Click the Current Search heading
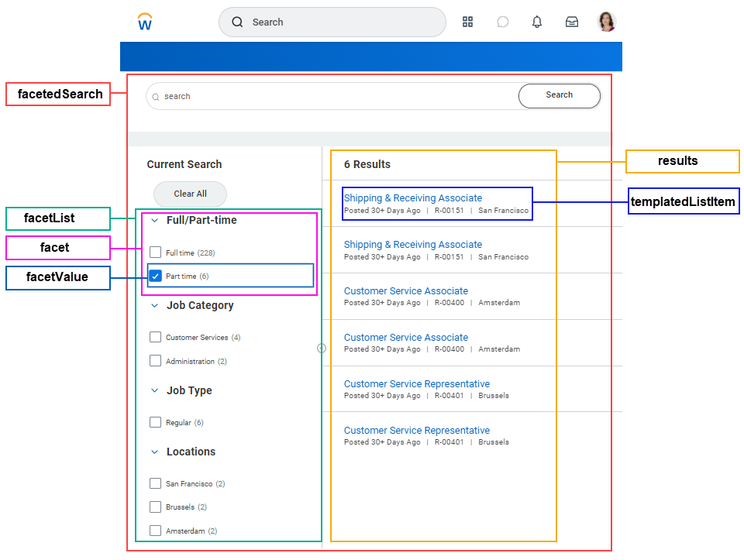 click(x=184, y=164)
